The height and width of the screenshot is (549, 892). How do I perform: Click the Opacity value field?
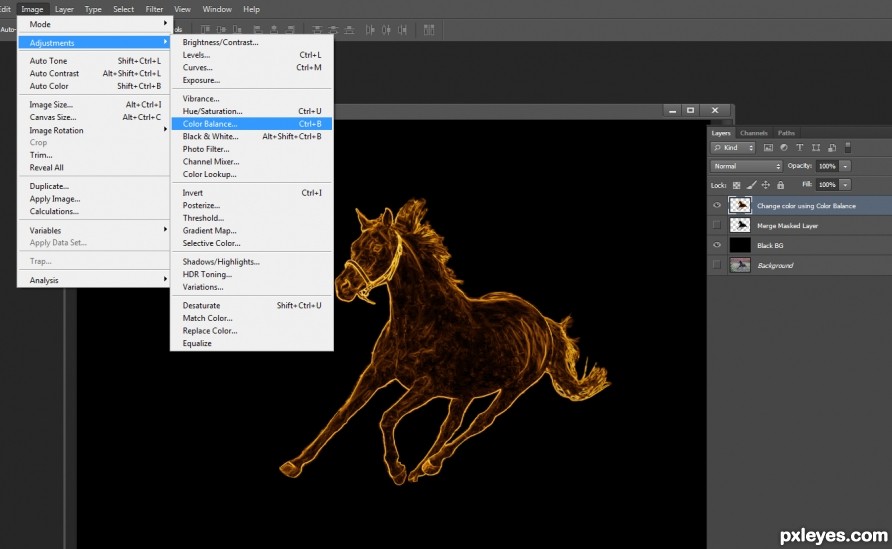pos(827,166)
